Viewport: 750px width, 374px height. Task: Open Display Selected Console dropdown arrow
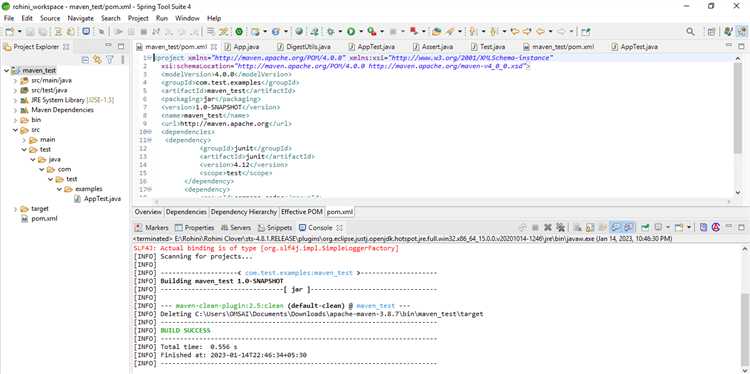(x=668, y=228)
